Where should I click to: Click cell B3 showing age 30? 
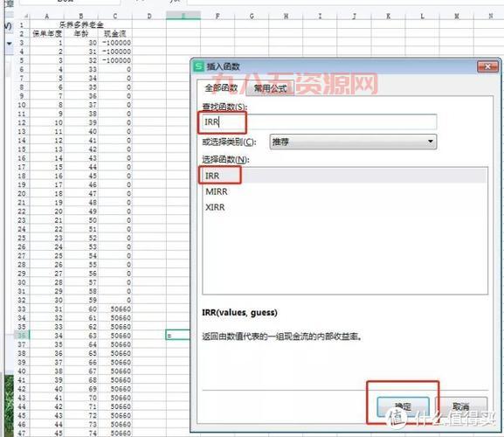pos(81,43)
